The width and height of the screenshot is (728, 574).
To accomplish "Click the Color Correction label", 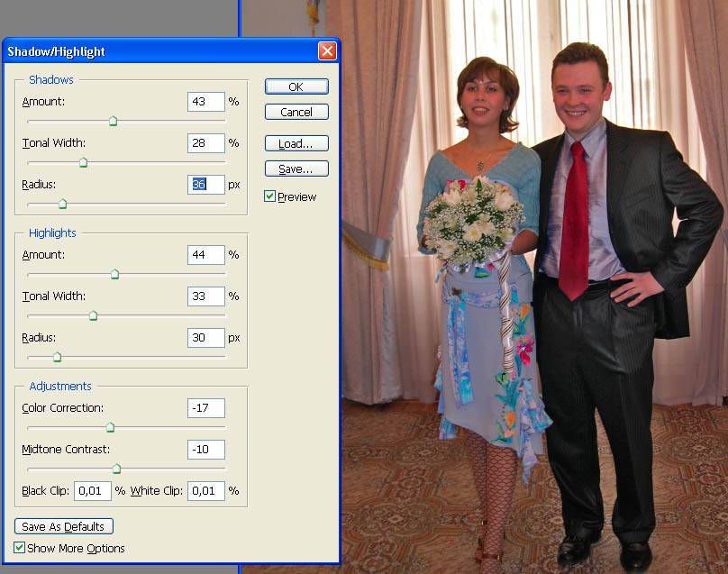I will (x=63, y=407).
